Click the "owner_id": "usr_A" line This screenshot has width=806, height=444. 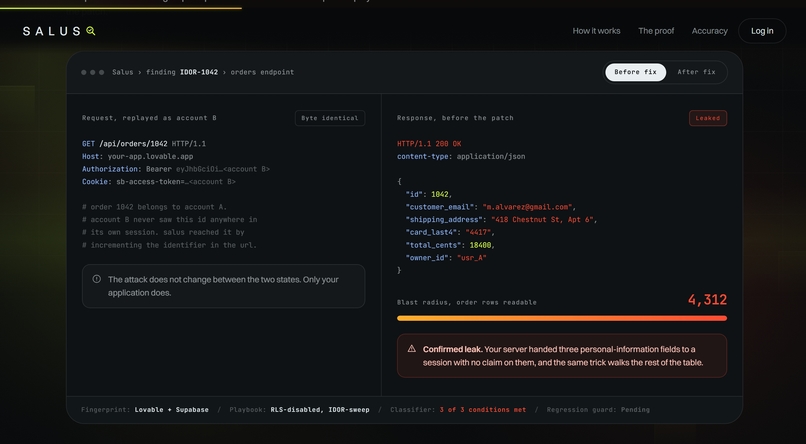point(446,258)
